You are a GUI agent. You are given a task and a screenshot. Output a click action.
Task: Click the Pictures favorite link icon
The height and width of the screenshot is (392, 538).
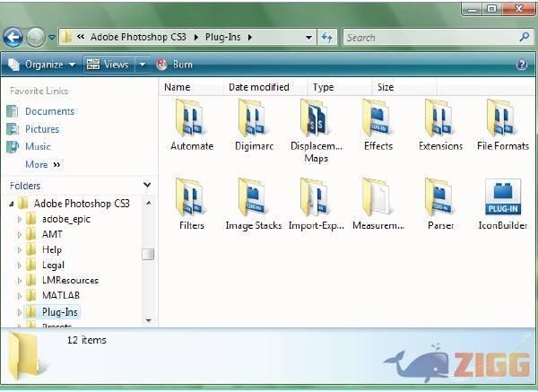point(13,129)
